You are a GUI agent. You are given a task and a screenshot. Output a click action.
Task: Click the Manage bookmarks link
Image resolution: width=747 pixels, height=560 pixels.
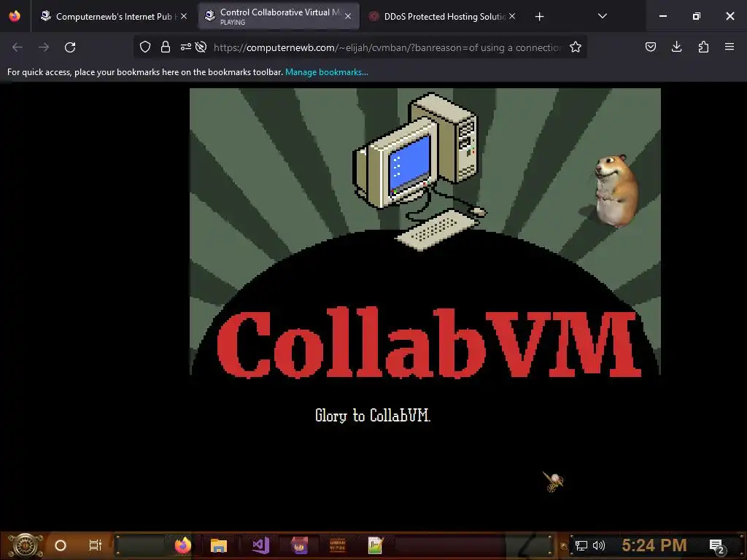point(326,72)
